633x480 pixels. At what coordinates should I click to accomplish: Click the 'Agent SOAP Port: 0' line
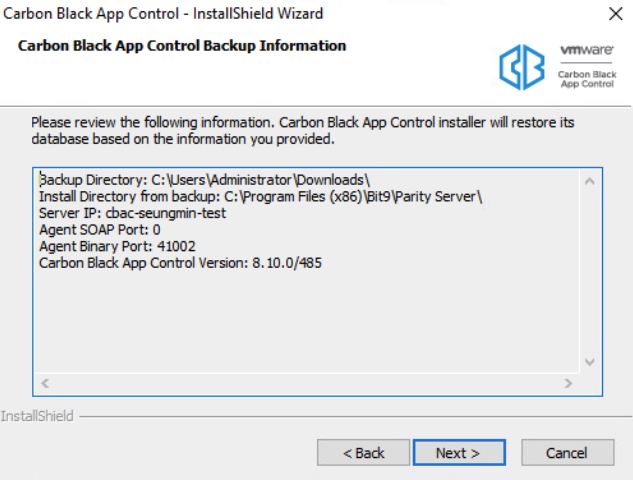point(100,230)
